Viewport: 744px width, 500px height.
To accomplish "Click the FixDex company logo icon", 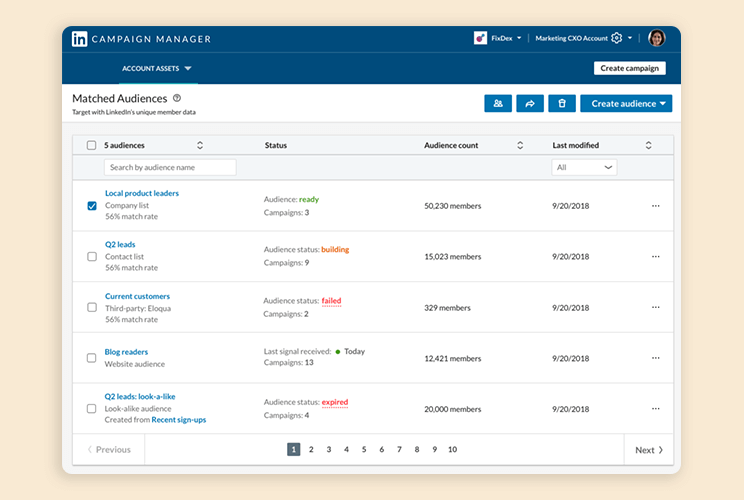I will (x=480, y=38).
